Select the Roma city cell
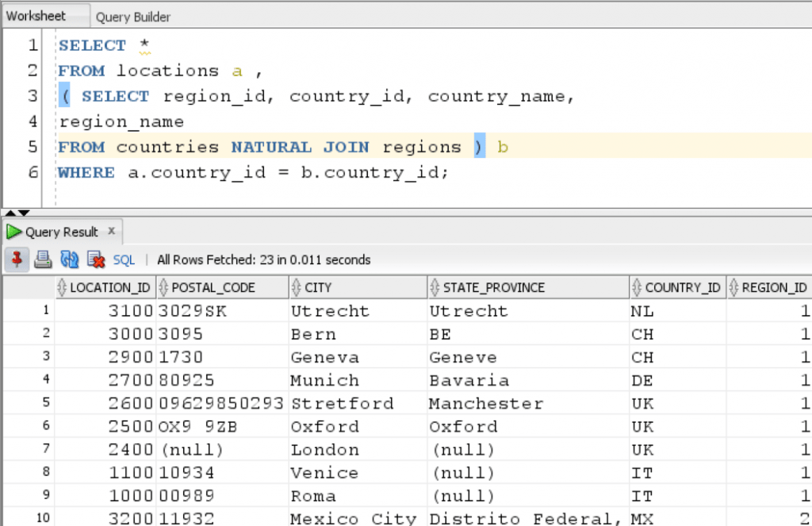Image resolution: width=812 pixels, height=526 pixels. pyautogui.click(x=358, y=496)
